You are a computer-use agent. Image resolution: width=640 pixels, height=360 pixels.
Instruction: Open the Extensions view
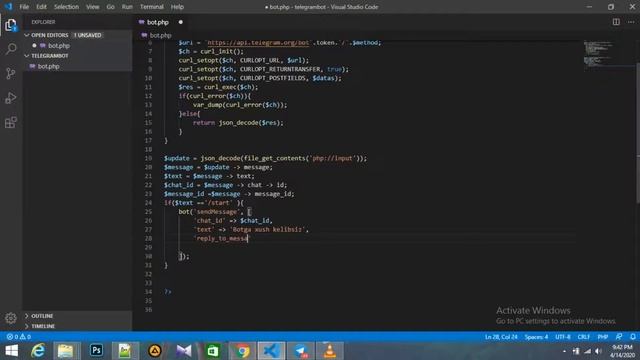[x=11, y=122]
